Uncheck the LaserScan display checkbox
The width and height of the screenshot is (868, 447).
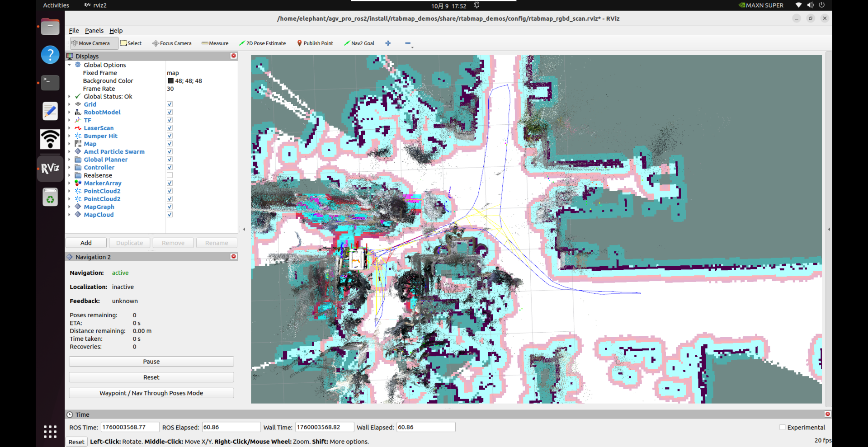click(170, 128)
